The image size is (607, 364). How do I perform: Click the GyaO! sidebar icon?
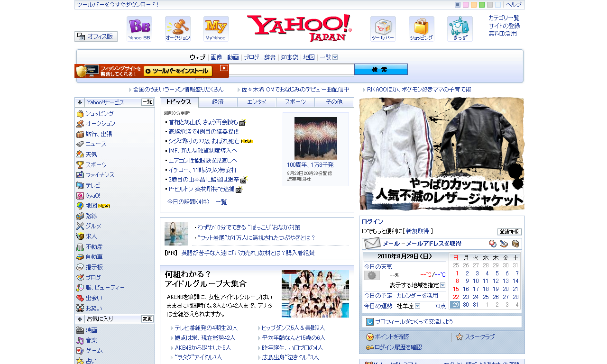(x=80, y=196)
